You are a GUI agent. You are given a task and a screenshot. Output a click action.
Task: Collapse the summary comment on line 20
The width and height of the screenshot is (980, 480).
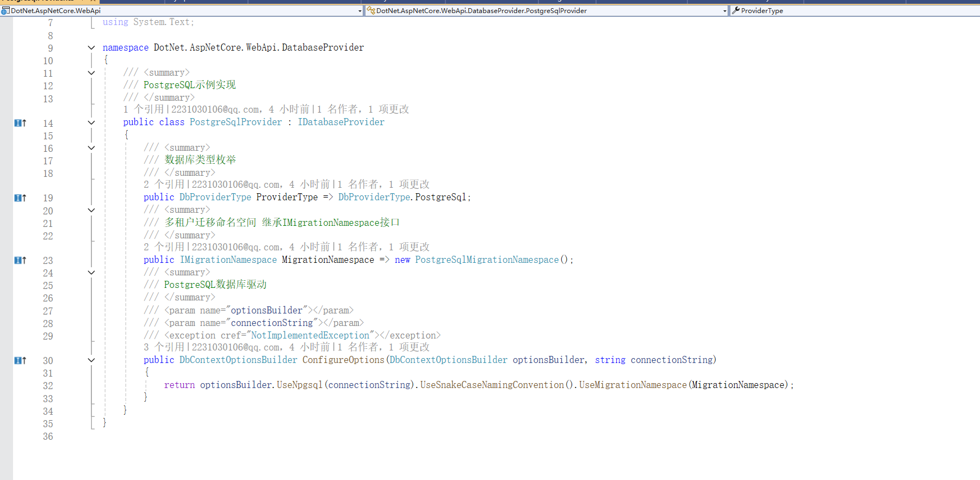click(x=91, y=211)
